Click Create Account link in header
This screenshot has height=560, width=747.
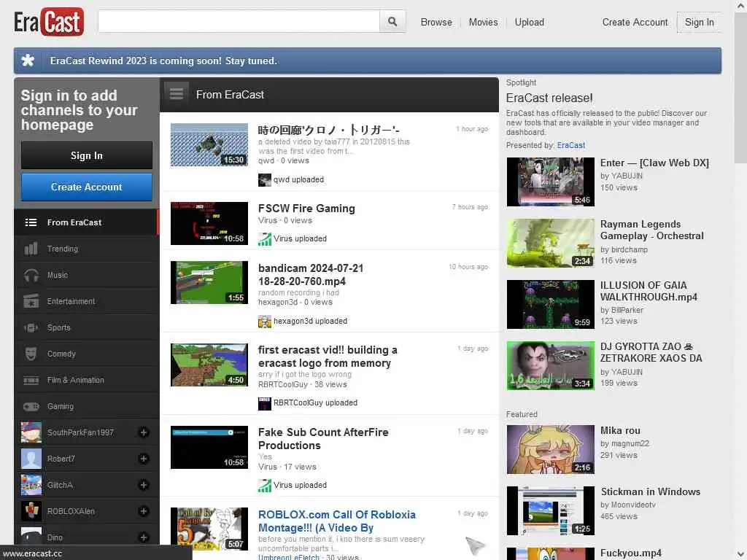pyautogui.click(x=635, y=23)
